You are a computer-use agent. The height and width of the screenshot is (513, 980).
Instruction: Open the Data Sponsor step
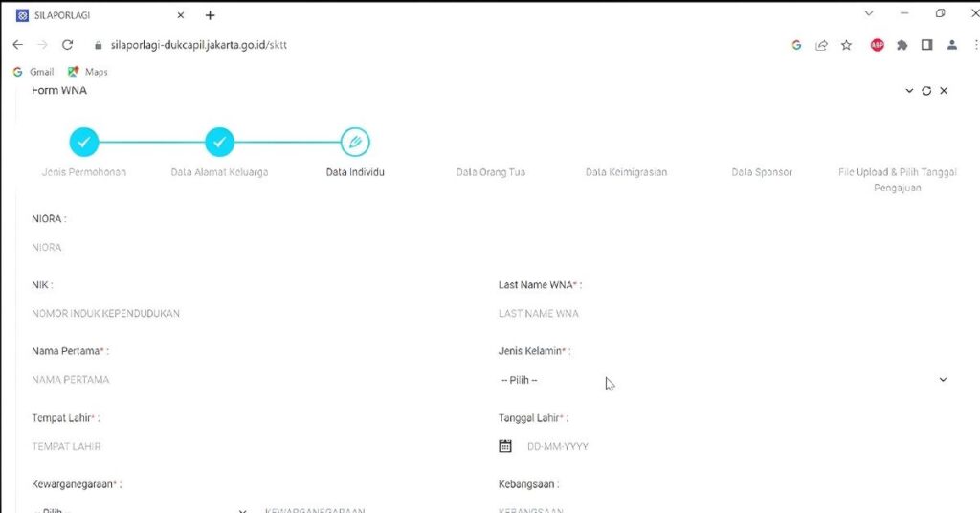point(762,172)
